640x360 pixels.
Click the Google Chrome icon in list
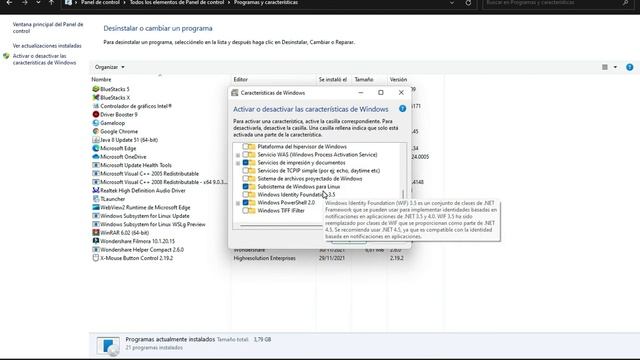point(96,131)
